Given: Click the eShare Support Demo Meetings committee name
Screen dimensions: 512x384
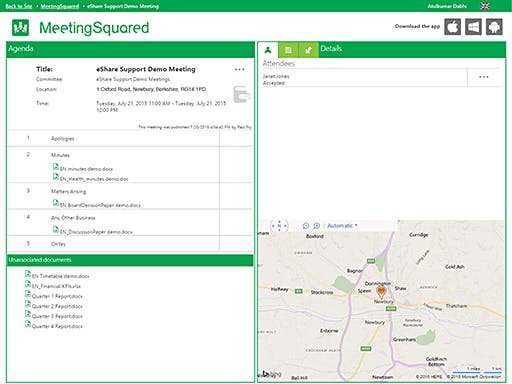Looking at the screenshot, I should coord(133,79).
